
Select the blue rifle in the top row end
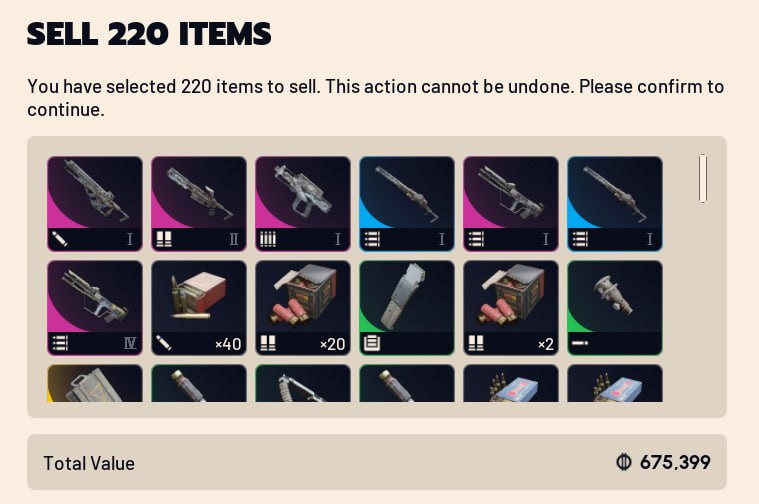[x=615, y=204]
